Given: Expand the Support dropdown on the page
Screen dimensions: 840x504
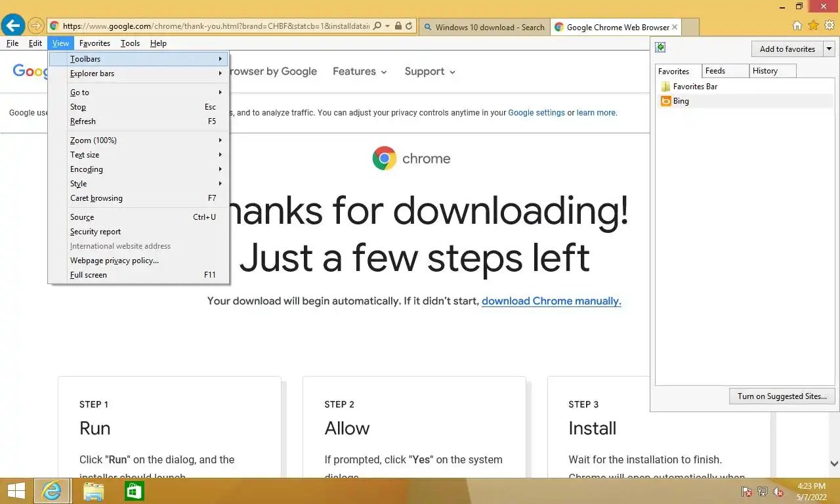Looking at the screenshot, I should (x=430, y=72).
